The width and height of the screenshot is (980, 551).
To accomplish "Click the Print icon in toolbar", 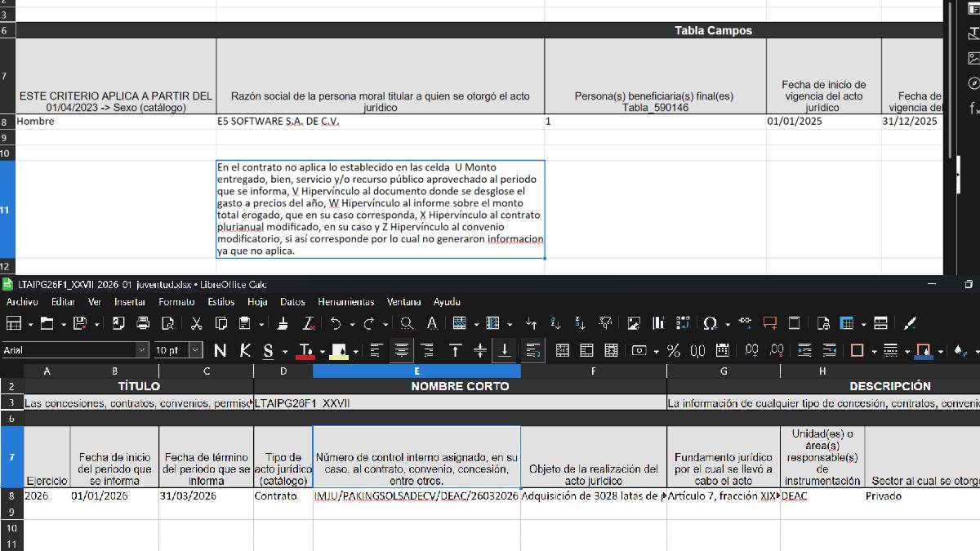I will tap(143, 323).
